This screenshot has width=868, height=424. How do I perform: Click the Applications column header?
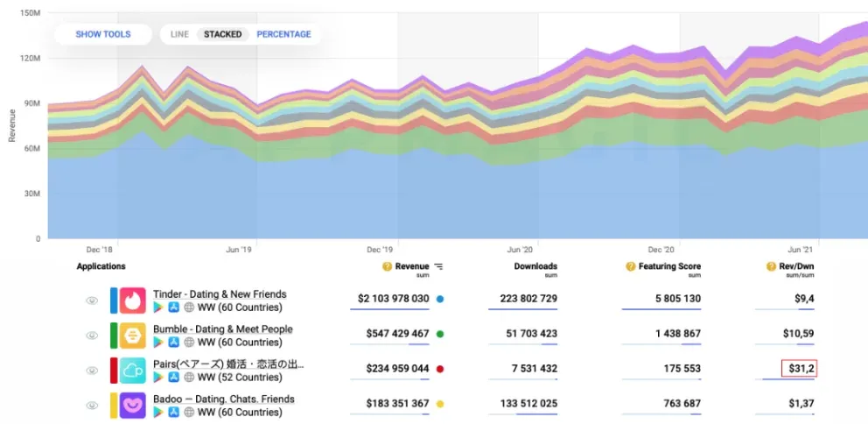tap(101, 266)
